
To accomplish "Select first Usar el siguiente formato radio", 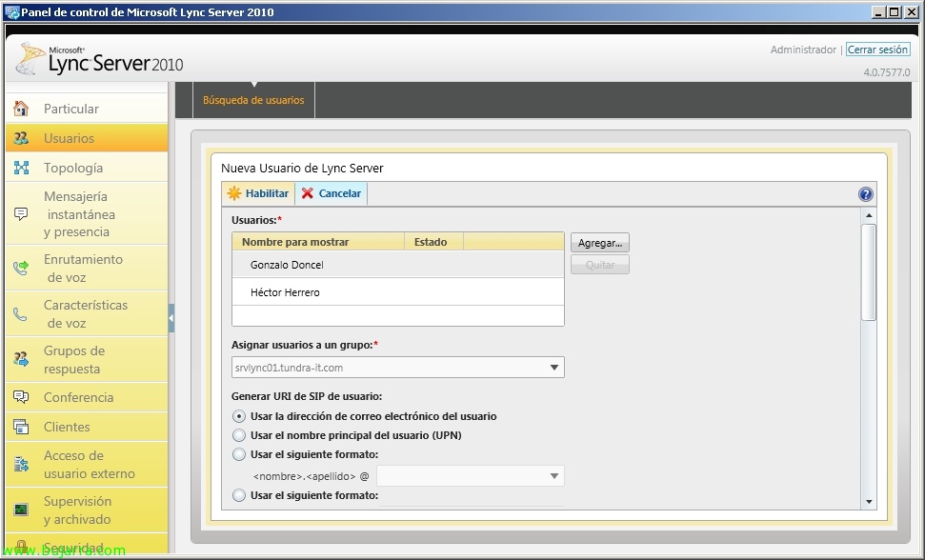I will (239, 454).
